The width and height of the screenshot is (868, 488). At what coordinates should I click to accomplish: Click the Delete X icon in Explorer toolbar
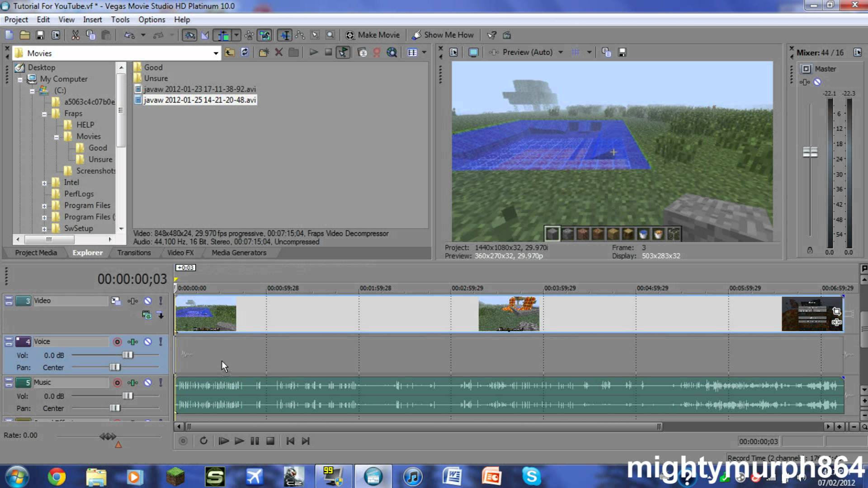click(x=279, y=52)
